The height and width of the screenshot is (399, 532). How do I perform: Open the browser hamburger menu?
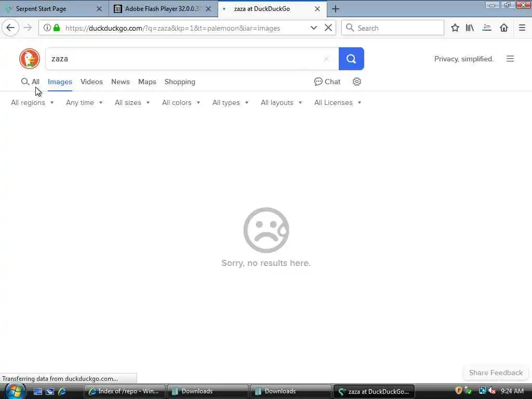point(522,28)
